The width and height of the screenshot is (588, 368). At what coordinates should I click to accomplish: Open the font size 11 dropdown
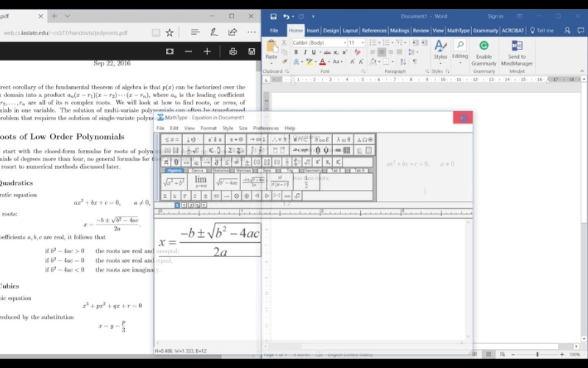[x=362, y=43]
